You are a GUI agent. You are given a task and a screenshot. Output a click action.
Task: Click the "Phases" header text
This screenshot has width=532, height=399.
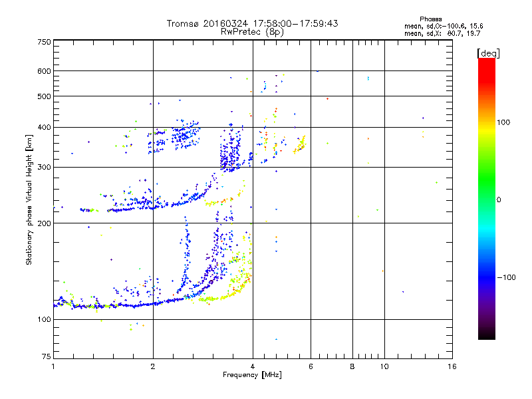(x=430, y=19)
